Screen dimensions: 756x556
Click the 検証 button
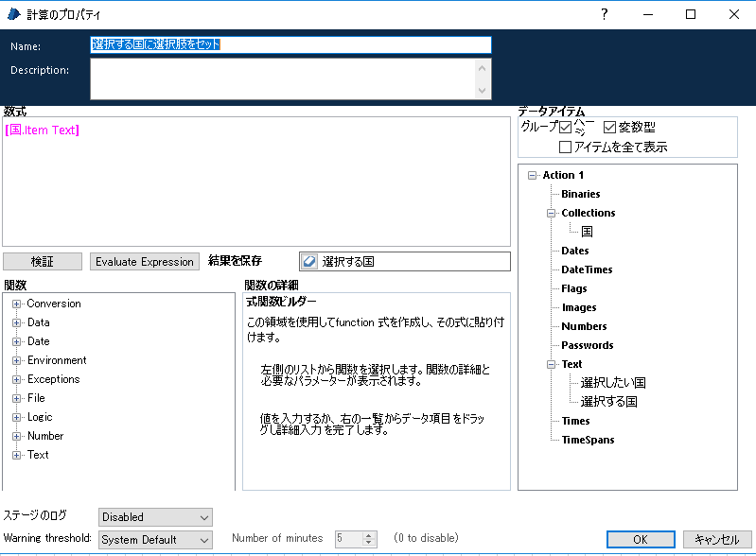(43, 262)
